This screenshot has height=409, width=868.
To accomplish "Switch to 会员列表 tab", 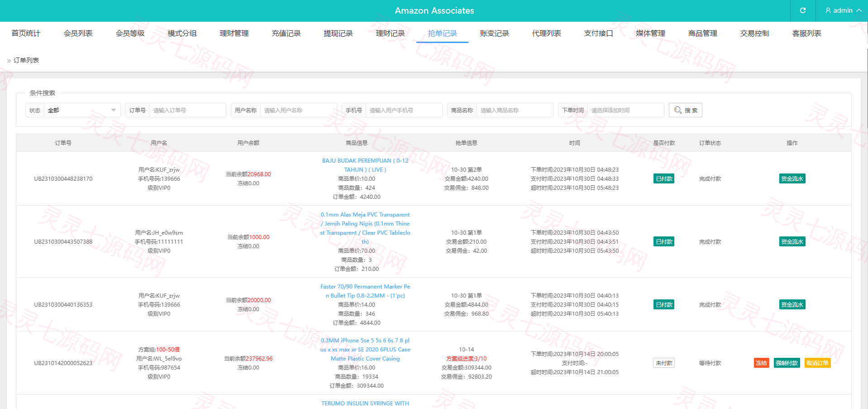I will pos(78,33).
